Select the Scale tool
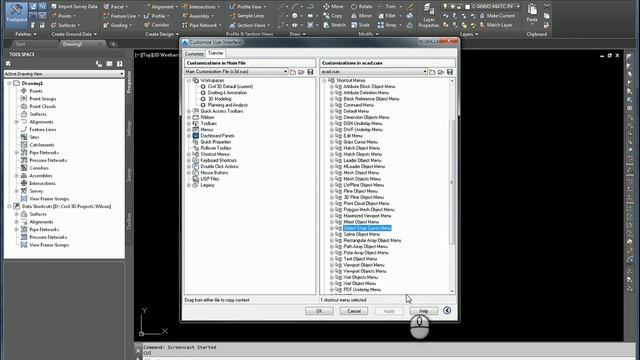This screenshot has height=360, width=640. point(361,25)
